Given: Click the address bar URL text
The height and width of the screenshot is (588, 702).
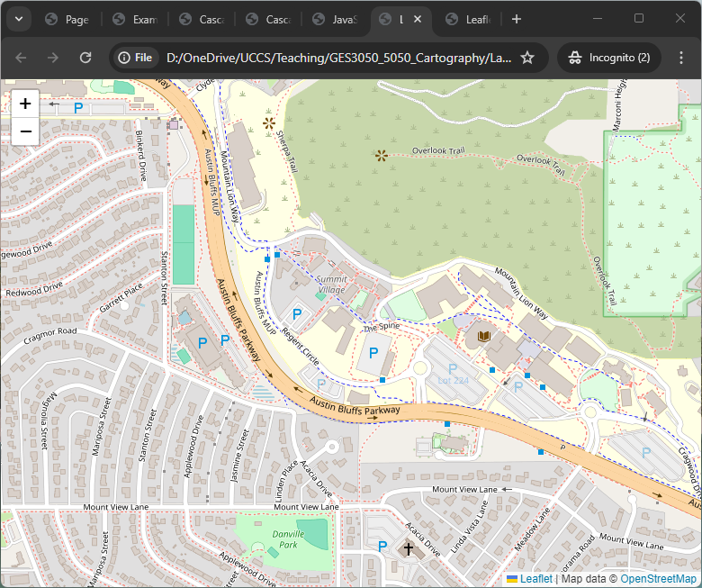Looking at the screenshot, I should coord(338,58).
